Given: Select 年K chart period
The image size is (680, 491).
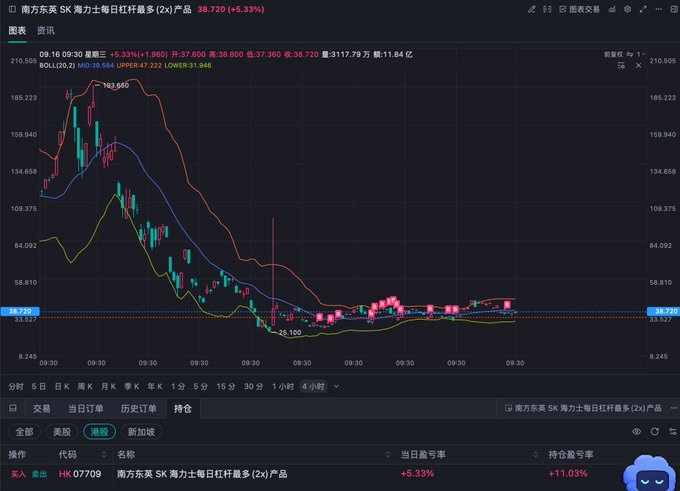Looking at the screenshot, I should 154,386.
